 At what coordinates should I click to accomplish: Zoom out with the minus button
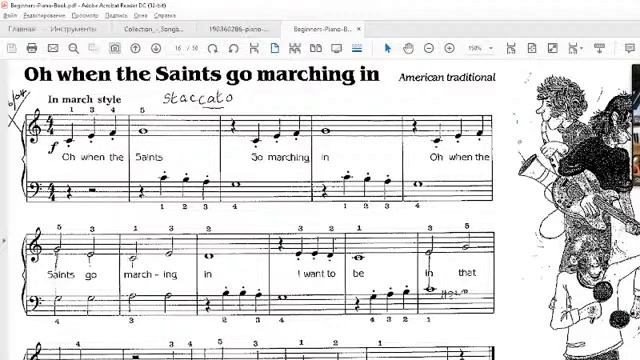[x=429, y=48]
